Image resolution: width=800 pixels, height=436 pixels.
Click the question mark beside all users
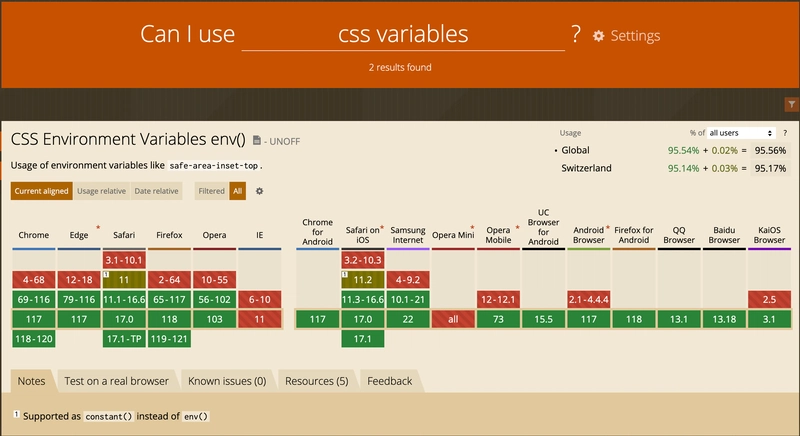tap(785, 133)
